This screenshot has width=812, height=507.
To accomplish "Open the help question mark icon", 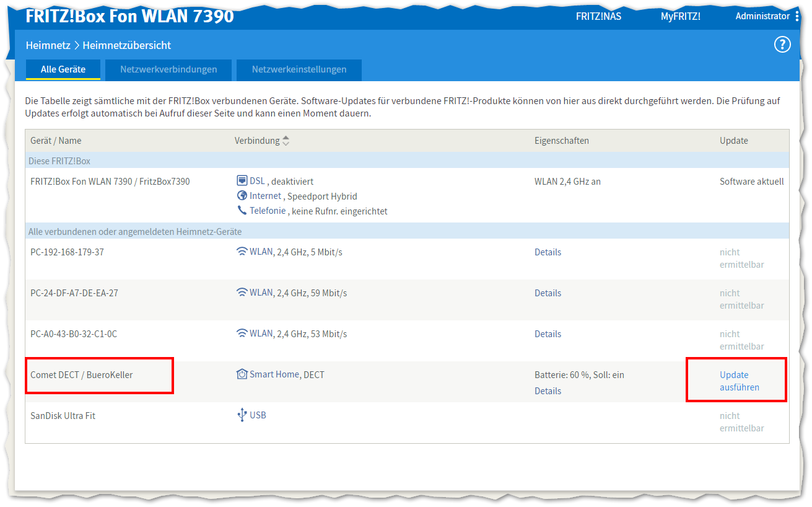I will coord(782,45).
